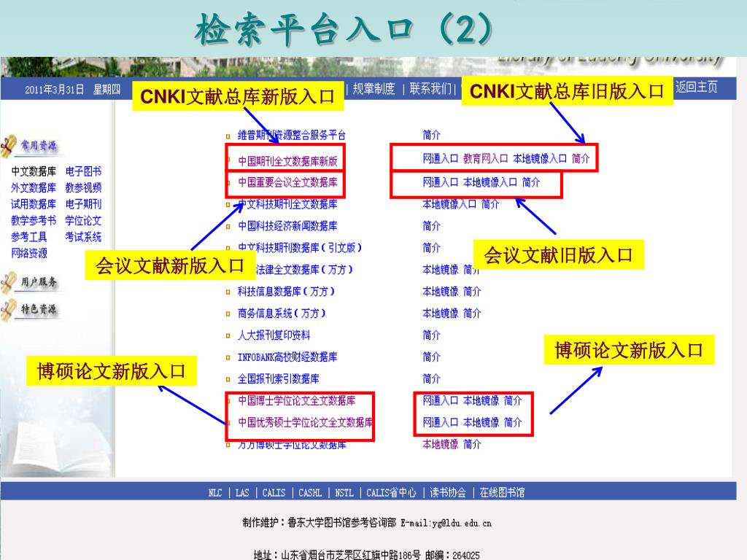747x560 pixels.
Task: Open 中文科技期刊数据库(引文版) link
Action: point(300,248)
